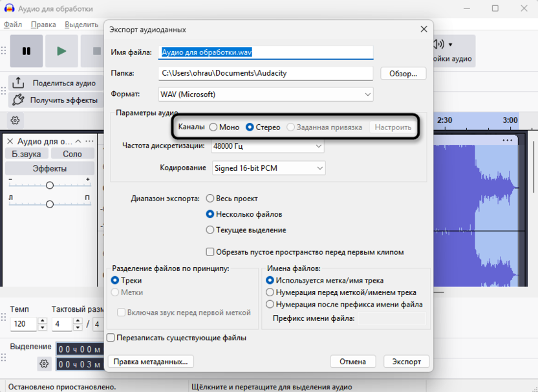Collapse the track with the up chevron
Viewport: 538px width, 392px height.
[78, 142]
